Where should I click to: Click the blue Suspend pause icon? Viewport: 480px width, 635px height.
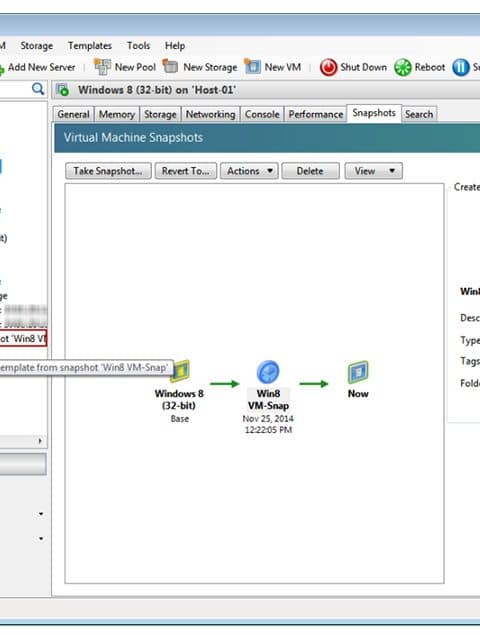click(x=461, y=67)
